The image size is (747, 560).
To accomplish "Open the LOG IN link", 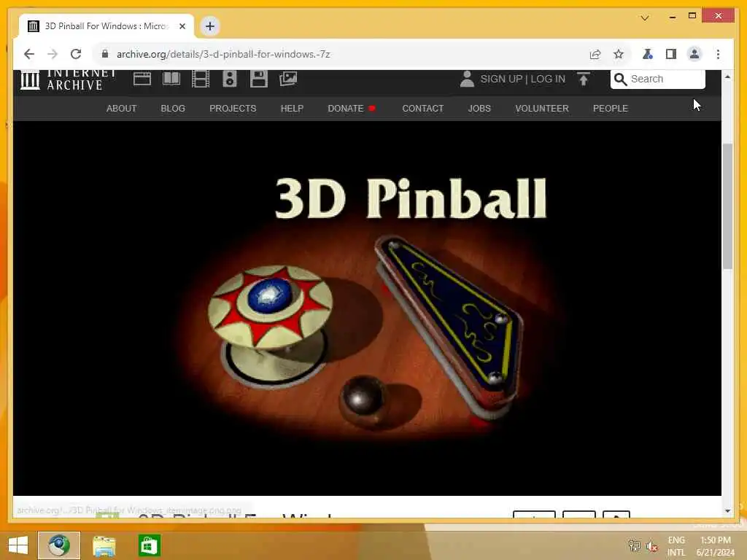I will coord(548,79).
